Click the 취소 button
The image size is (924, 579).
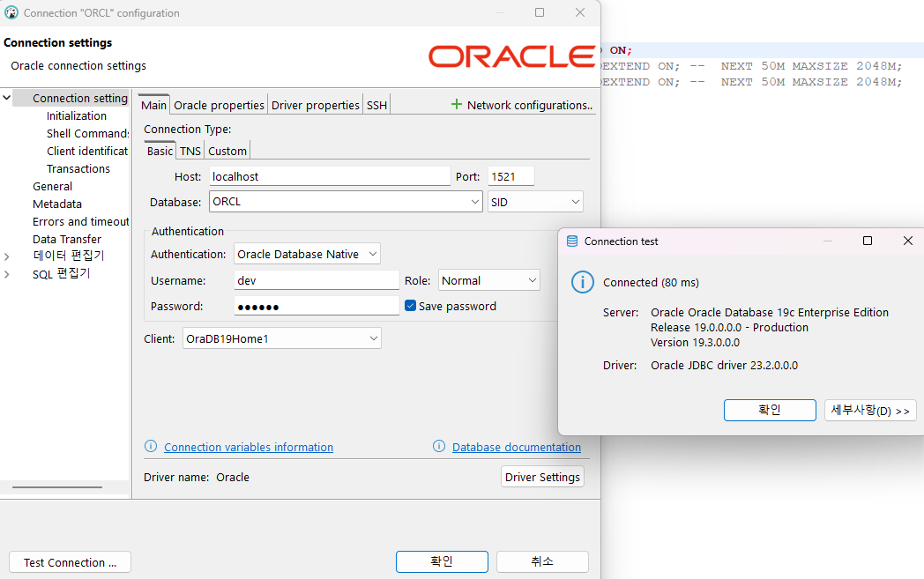point(542,561)
